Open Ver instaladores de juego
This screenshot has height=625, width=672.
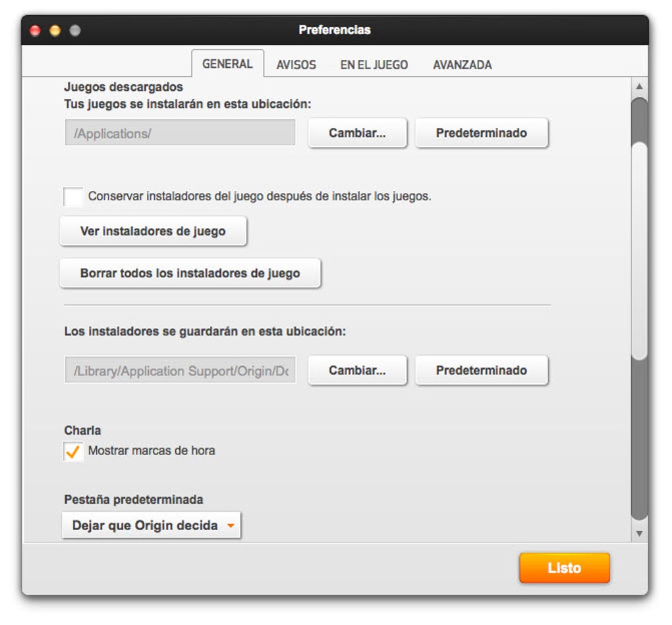tap(152, 231)
